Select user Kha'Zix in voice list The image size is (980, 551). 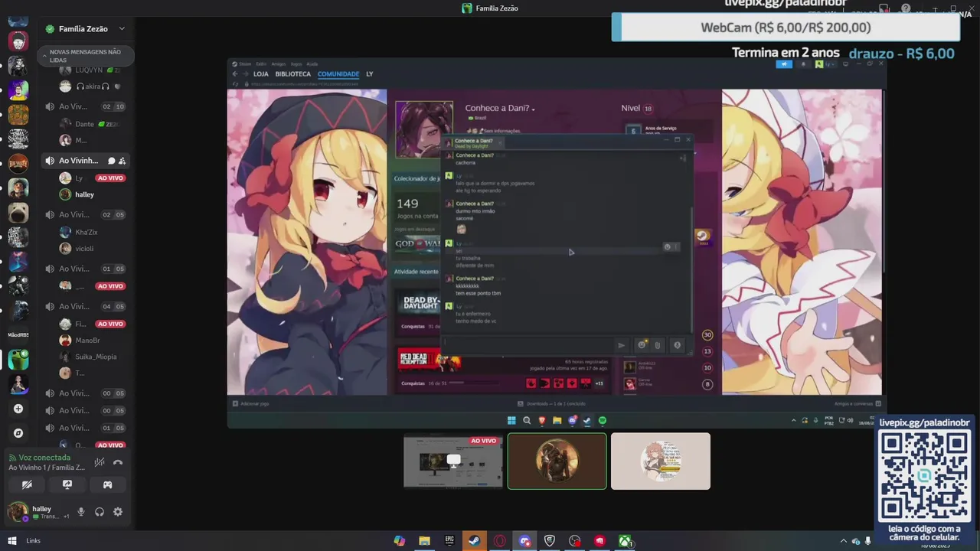click(84, 232)
